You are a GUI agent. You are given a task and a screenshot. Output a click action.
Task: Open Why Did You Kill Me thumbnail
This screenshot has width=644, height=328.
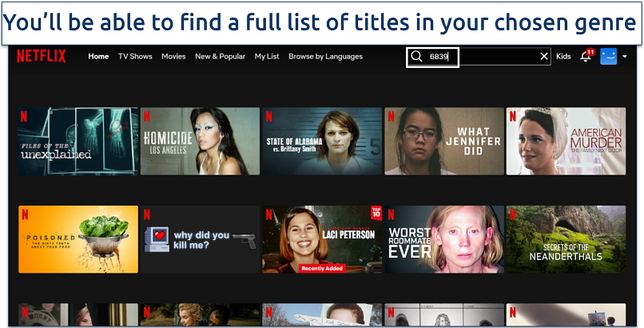pos(200,239)
